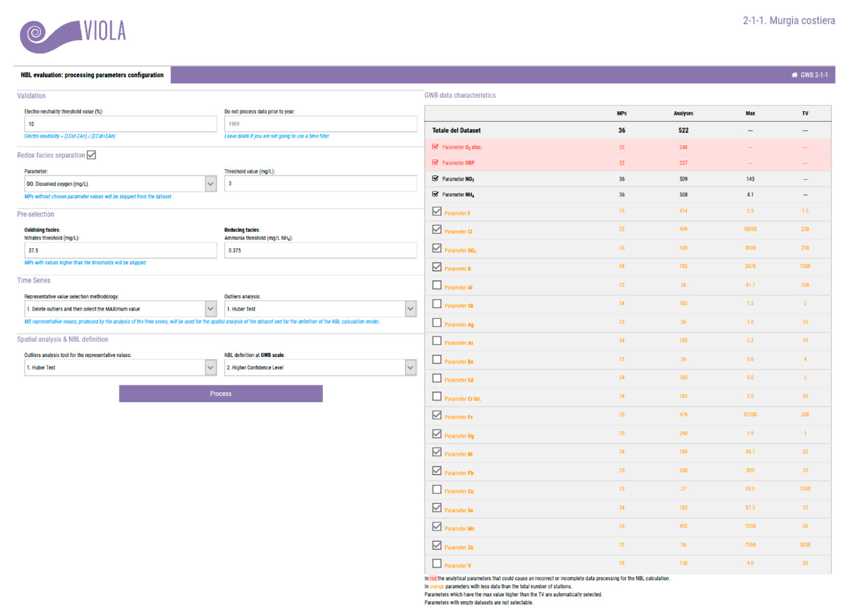Screen dimensions: 849x616
Task: Open the NBL definition at GWB scale dropdown
Action: [410, 368]
